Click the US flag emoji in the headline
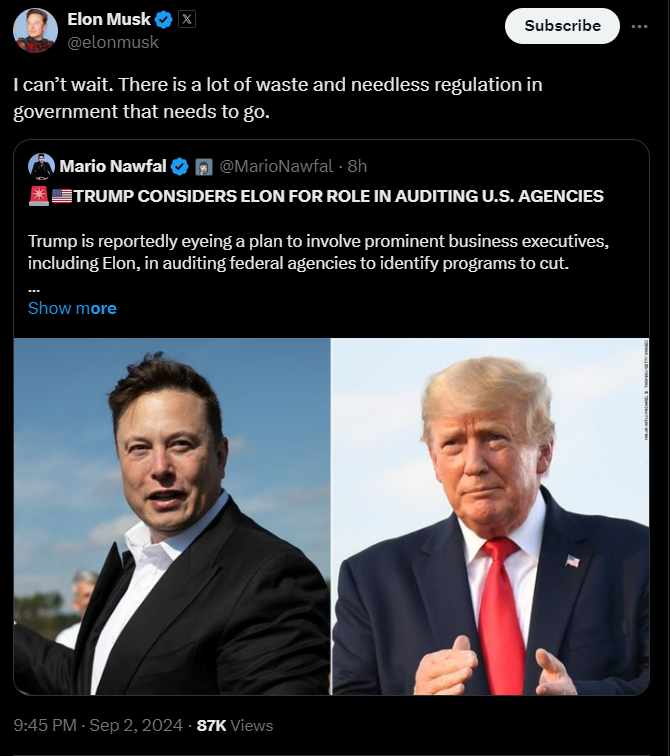The width and height of the screenshot is (670, 756). [62, 196]
